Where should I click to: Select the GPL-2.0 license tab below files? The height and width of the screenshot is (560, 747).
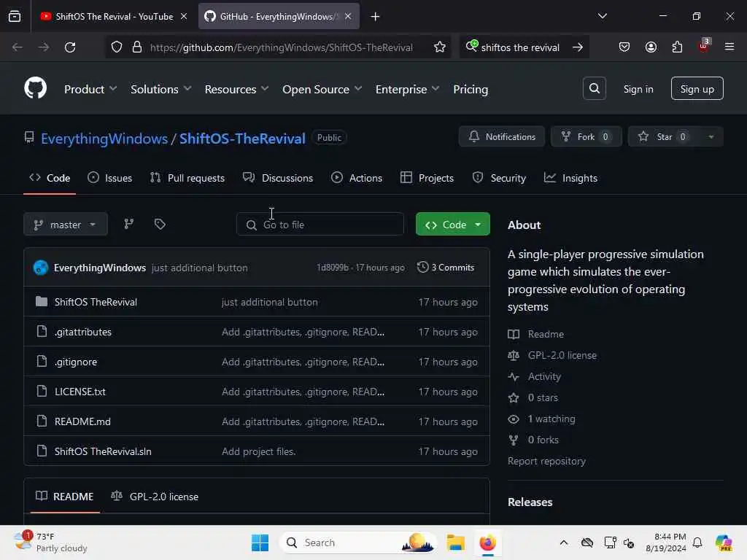[x=155, y=496]
